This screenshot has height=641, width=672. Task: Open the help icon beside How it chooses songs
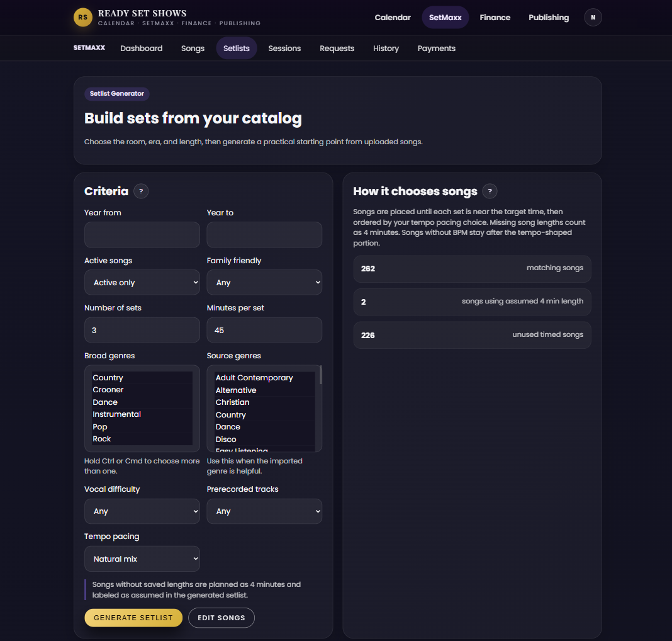pos(490,191)
